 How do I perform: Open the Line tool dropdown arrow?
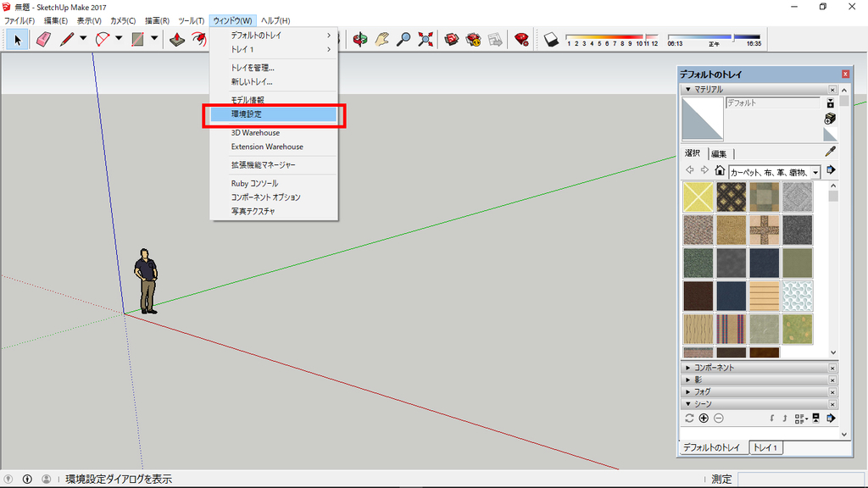tap(83, 39)
